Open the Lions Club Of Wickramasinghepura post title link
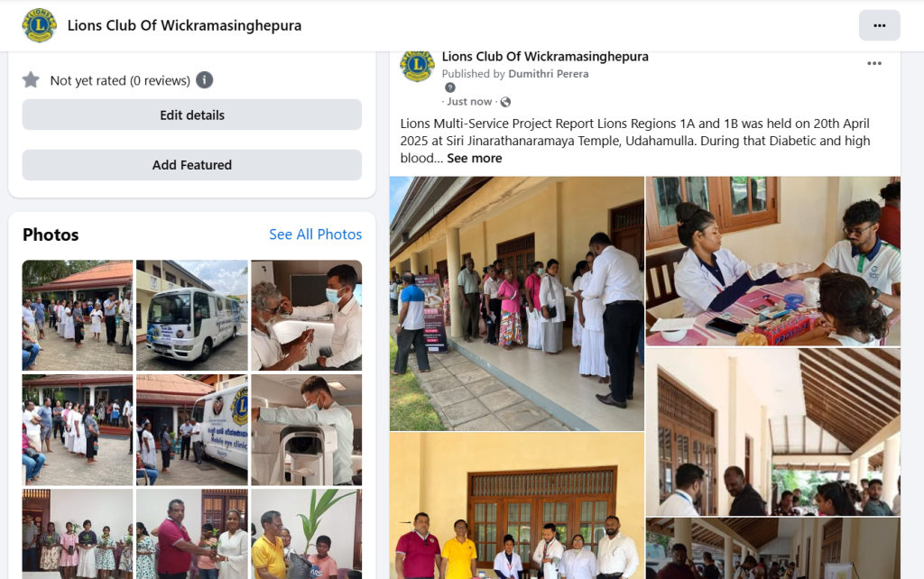 [545, 57]
